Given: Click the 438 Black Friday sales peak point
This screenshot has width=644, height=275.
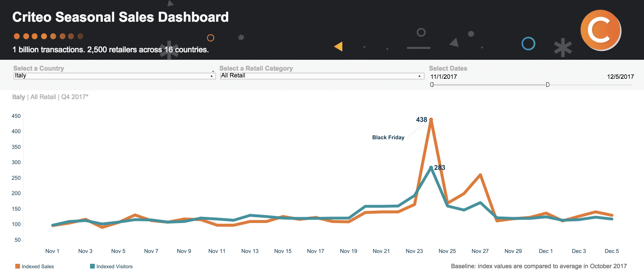Looking at the screenshot, I should coord(431,120).
